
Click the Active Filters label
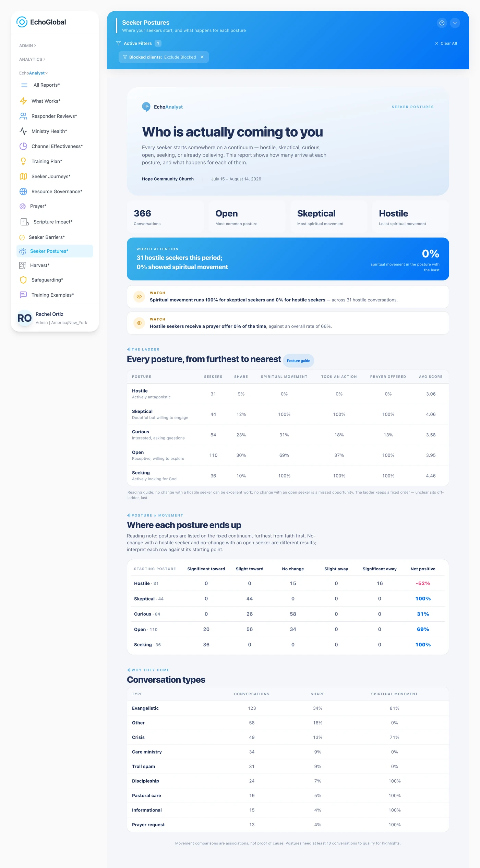(x=138, y=44)
